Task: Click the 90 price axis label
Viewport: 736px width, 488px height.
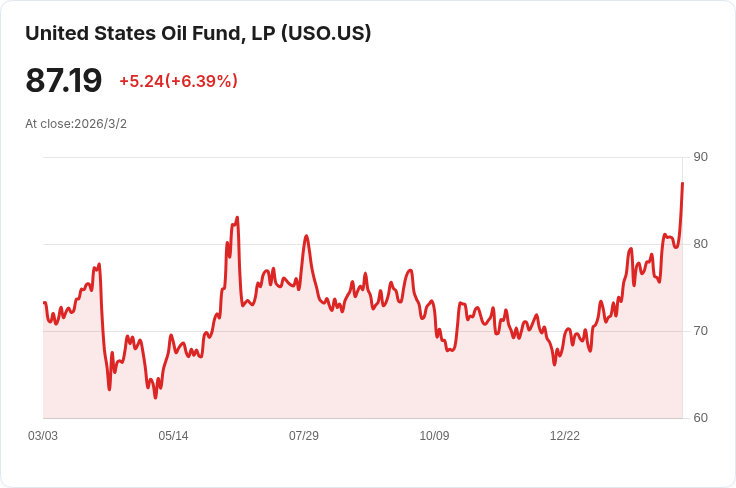Action: [700, 157]
